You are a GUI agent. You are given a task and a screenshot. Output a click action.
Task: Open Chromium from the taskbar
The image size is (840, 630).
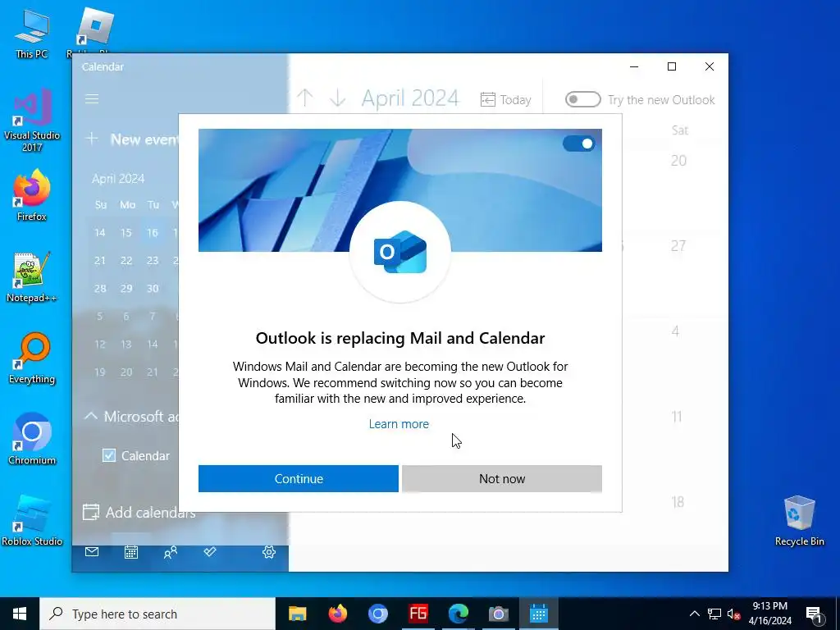pyautogui.click(x=377, y=614)
